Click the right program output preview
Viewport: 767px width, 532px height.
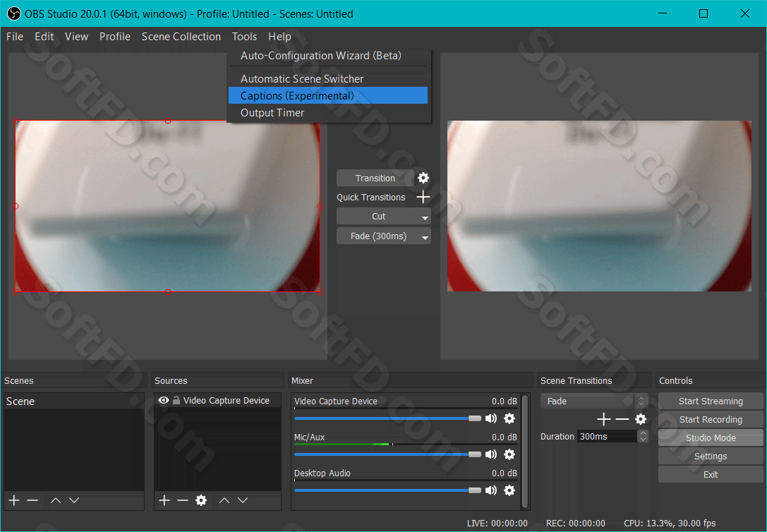599,206
